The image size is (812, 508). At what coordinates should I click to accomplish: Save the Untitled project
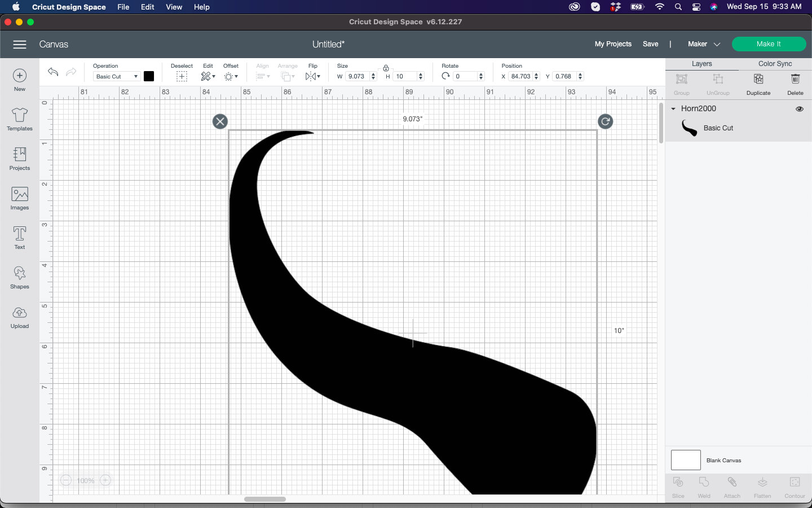point(651,44)
